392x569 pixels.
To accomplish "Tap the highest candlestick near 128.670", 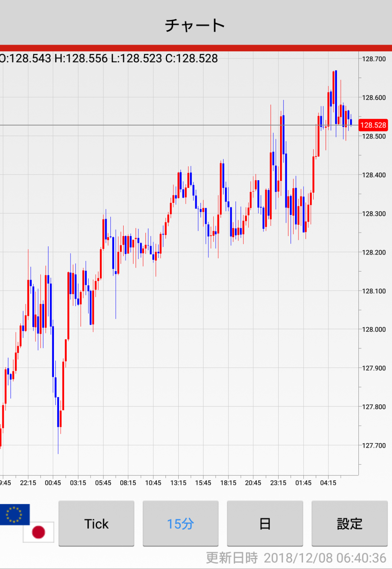I will coord(334,90).
